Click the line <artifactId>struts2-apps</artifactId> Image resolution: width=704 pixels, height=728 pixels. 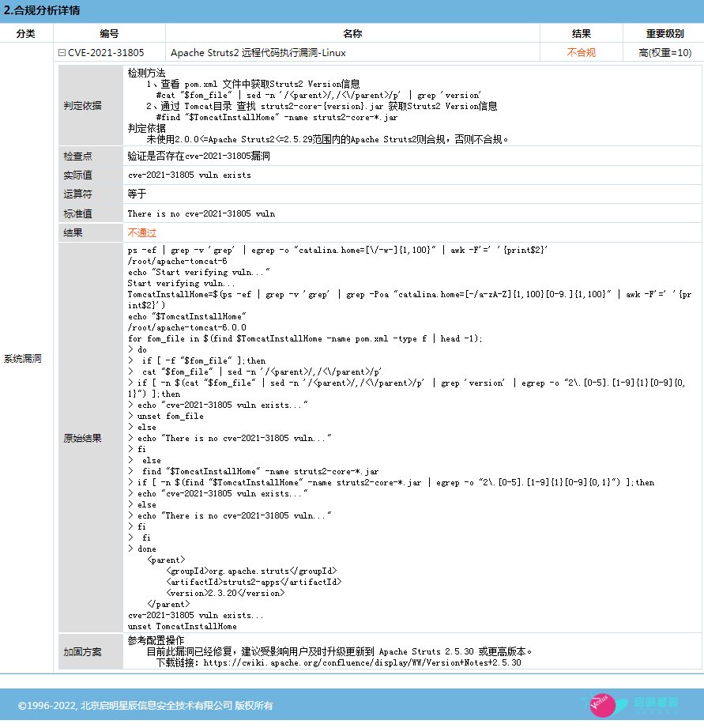(254, 583)
